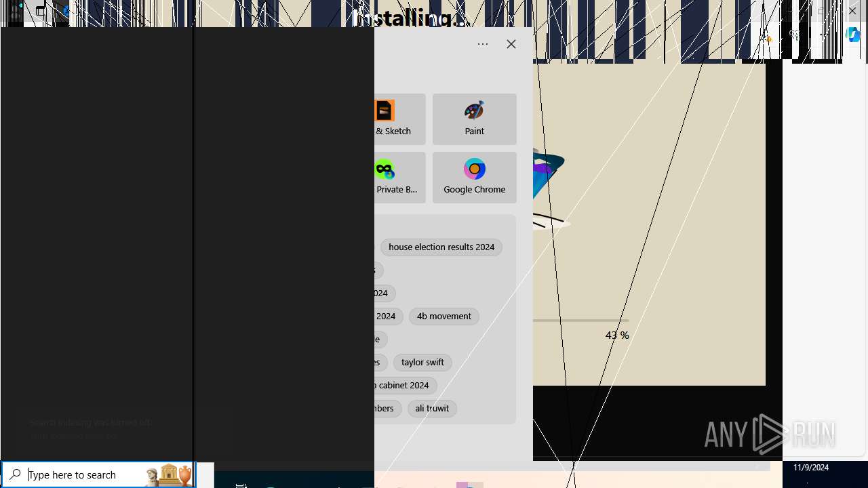Viewport: 868px width, 488px height.
Task: Open the Snip & Sketch app tile
Action: pos(399,119)
